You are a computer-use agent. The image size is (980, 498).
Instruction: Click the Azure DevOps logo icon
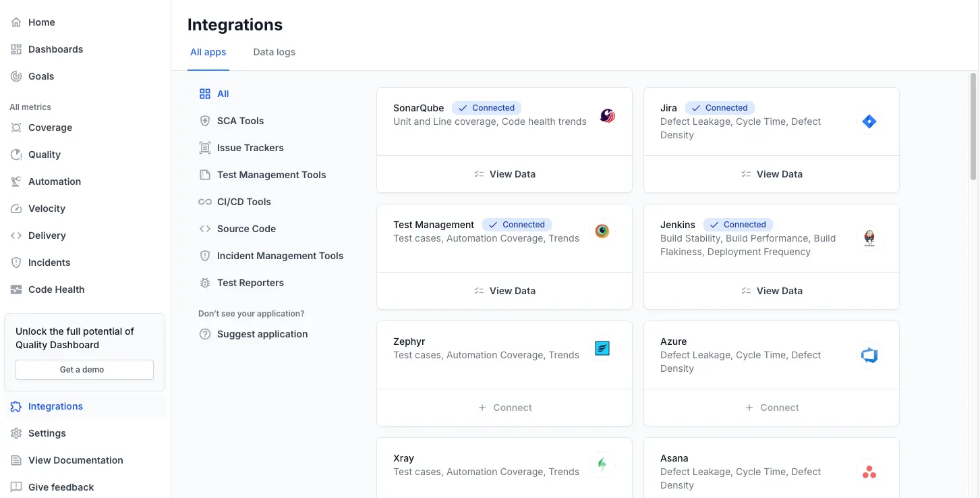869,355
